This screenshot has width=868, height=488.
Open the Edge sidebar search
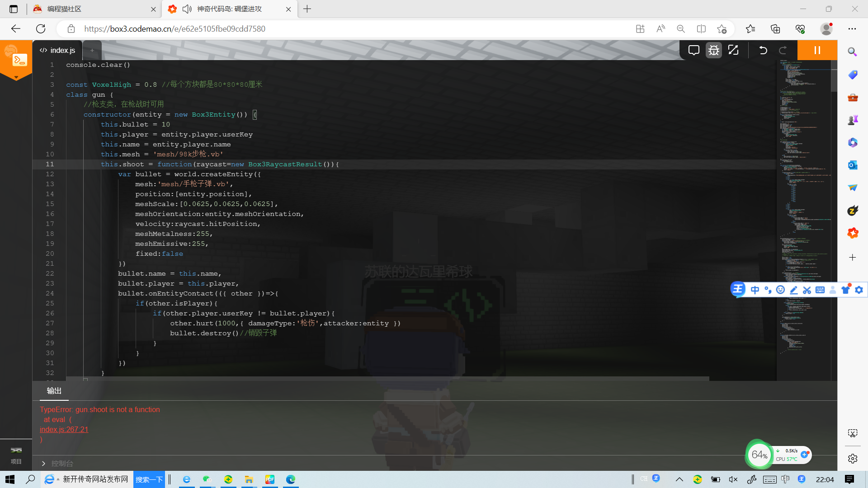853,52
